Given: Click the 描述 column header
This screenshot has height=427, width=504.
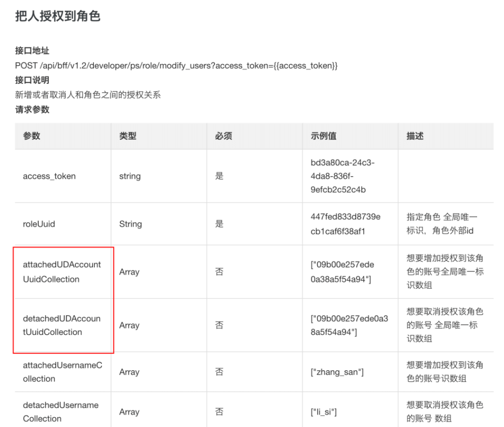Looking at the screenshot, I should [415, 136].
